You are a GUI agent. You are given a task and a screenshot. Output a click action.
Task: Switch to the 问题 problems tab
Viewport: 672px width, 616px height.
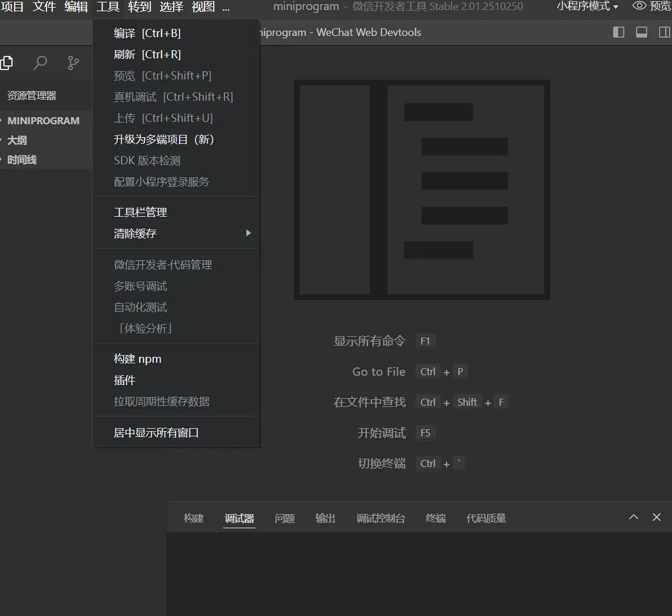pyautogui.click(x=284, y=518)
